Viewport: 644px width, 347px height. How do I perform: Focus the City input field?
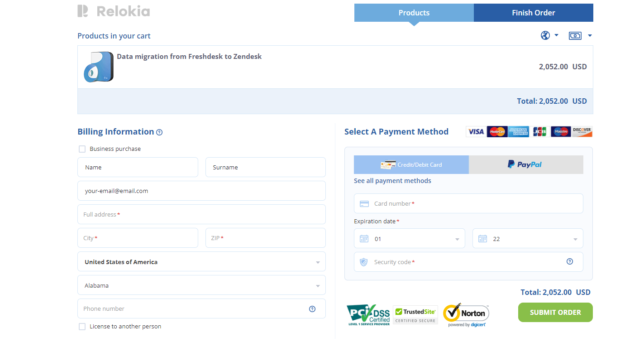(x=138, y=238)
